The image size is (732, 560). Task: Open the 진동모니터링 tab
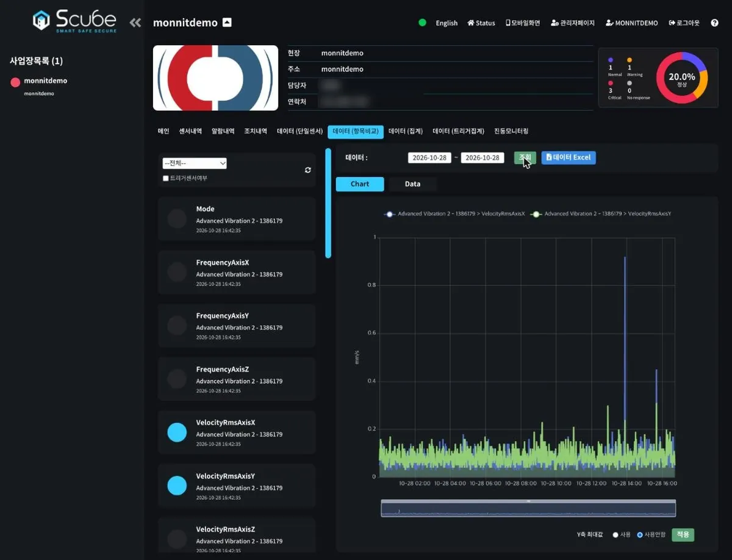(511, 131)
